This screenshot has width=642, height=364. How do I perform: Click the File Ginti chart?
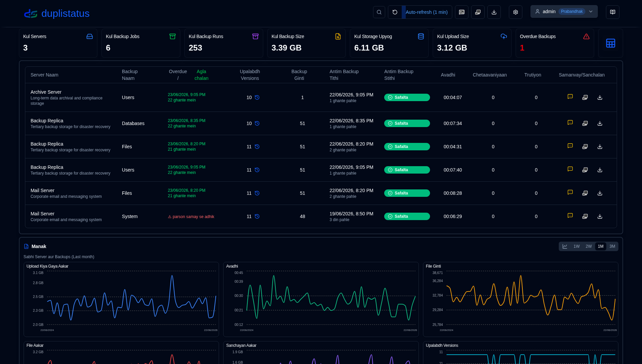pyautogui.click(x=521, y=299)
